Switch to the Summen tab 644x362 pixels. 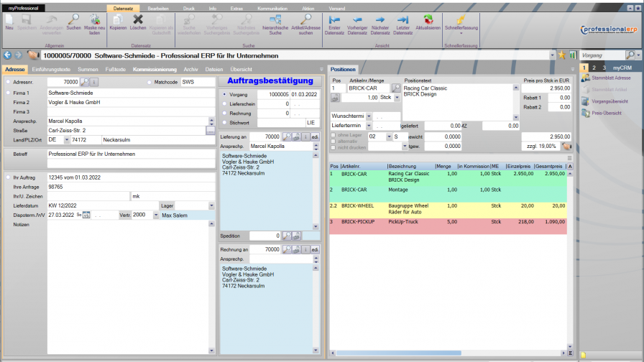tap(88, 69)
